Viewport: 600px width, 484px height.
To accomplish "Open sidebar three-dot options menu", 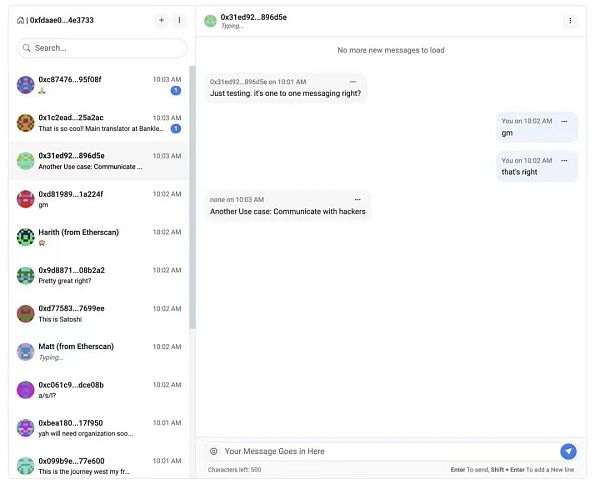I will point(179,20).
